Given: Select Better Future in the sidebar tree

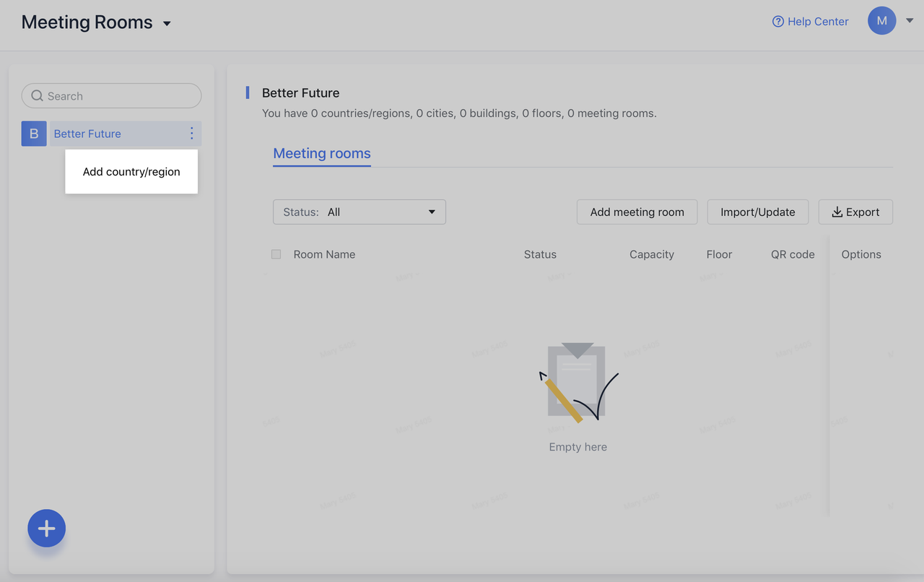Looking at the screenshot, I should [87, 134].
